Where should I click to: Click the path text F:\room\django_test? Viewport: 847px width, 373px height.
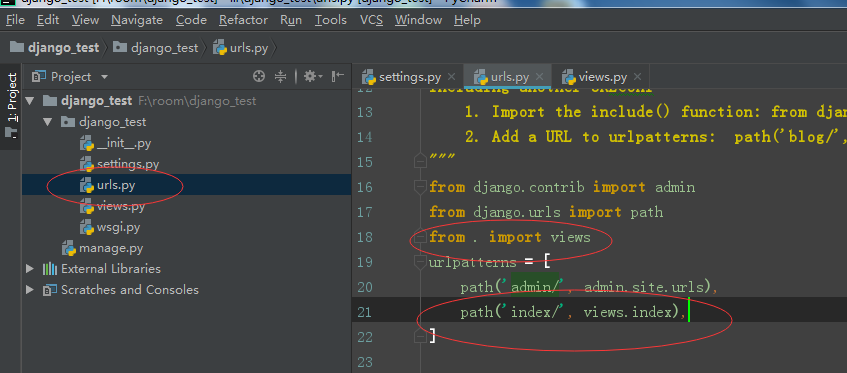point(197,101)
